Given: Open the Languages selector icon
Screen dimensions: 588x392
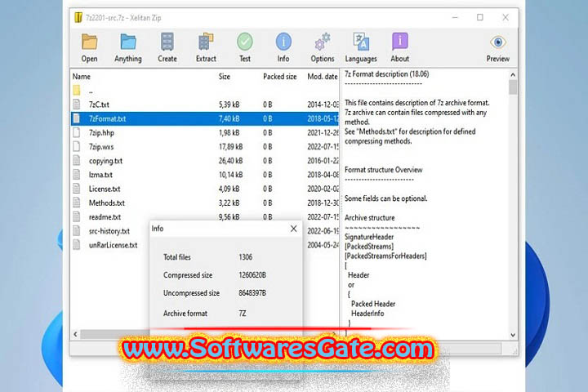Looking at the screenshot, I should (361, 42).
